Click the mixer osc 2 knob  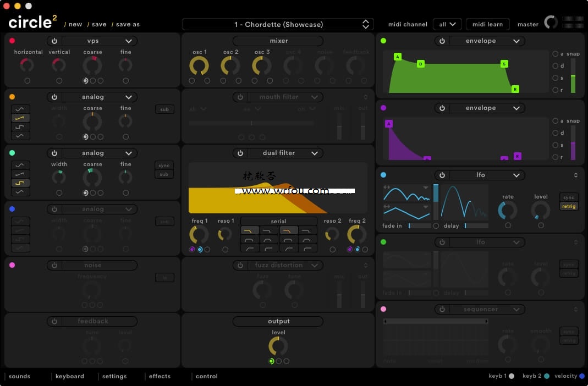(230, 66)
